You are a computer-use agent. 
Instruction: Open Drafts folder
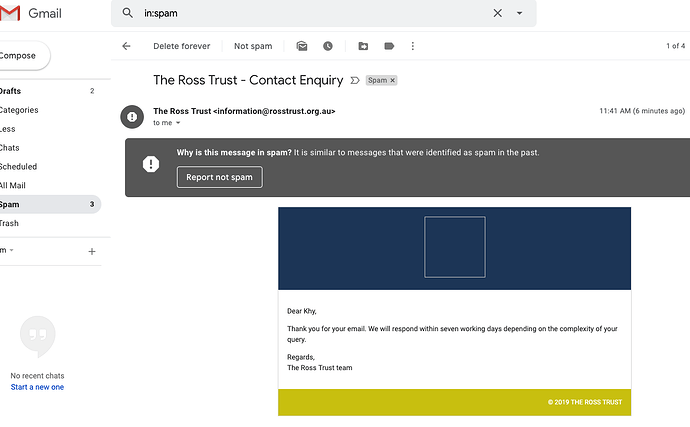[11, 91]
